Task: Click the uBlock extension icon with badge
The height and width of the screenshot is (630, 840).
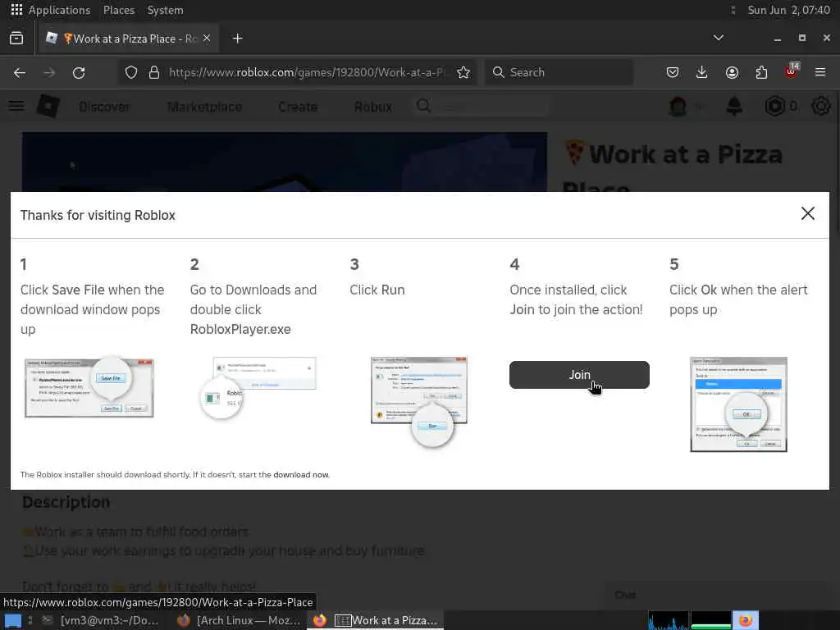Action: pos(792,71)
